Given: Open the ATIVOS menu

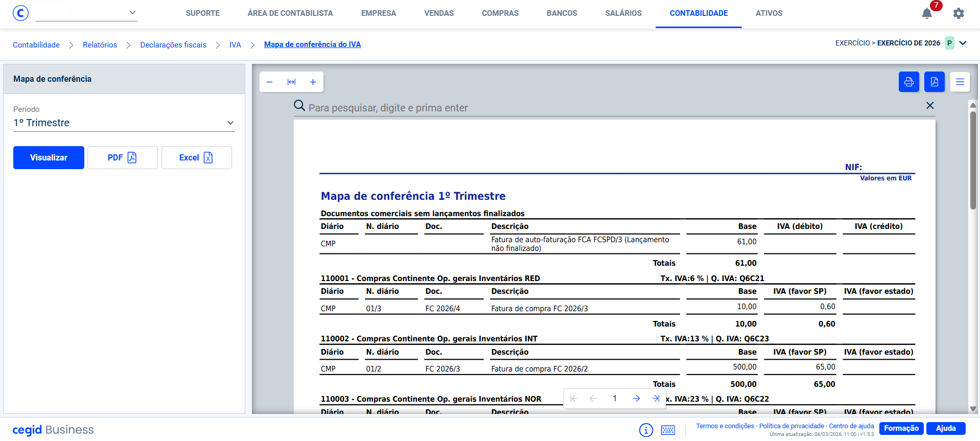Looking at the screenshot, I should click(769, 13).
